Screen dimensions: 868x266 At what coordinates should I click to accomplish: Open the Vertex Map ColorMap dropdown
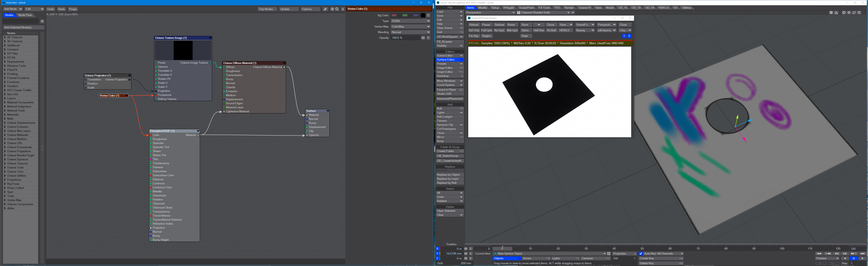[x=410, y=27]
